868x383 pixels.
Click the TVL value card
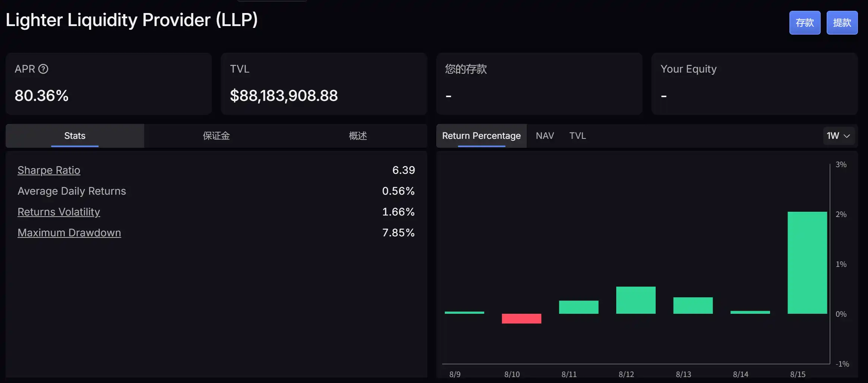point(323,84)
